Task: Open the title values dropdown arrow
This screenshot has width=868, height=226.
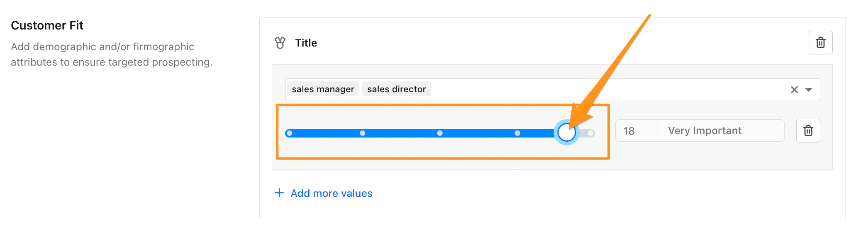Action: click(x=809, y=90)
